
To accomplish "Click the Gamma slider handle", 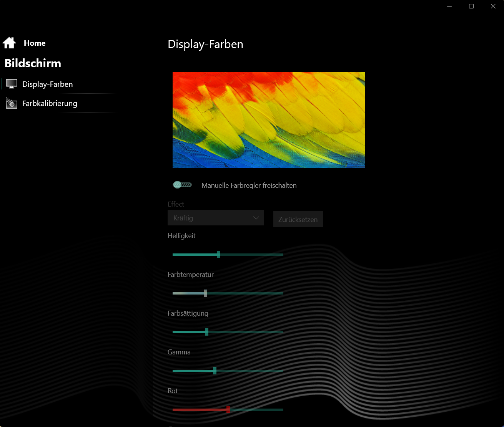I will (x=215, y=371).
